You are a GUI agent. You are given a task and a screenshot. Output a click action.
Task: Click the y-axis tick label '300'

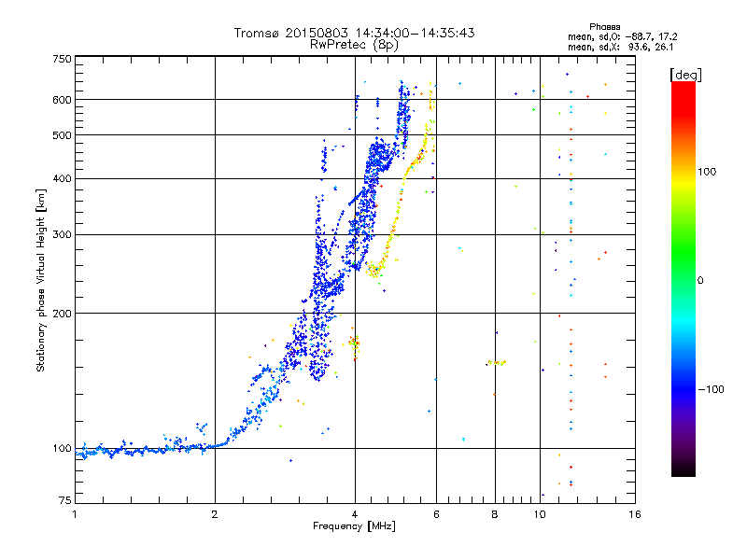(x=62, y=234)
